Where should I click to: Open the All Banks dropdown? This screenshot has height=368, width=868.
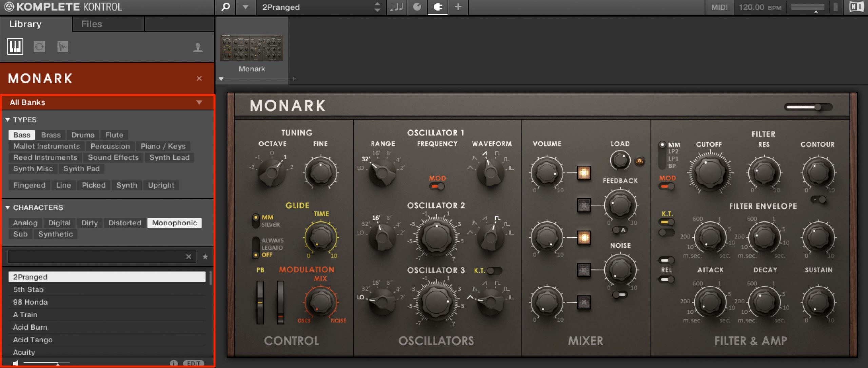tap(108, 102)
